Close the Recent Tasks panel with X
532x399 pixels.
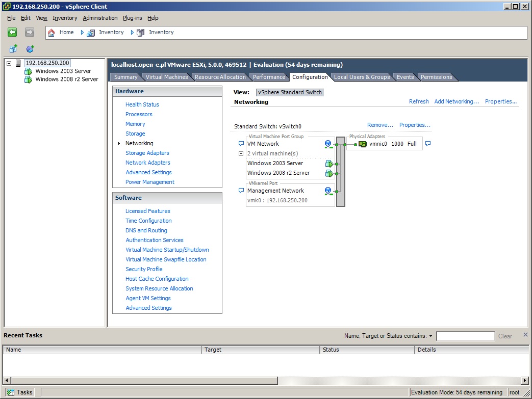525,335
